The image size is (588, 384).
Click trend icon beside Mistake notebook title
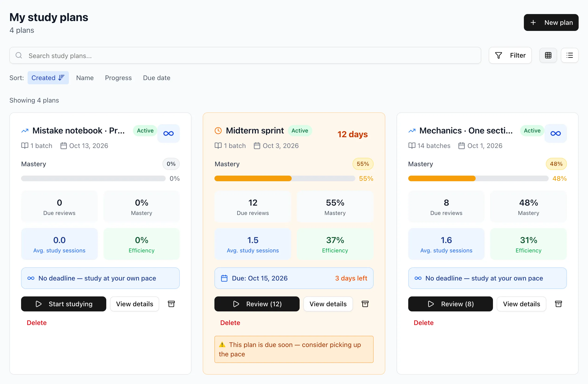(25, 130)
